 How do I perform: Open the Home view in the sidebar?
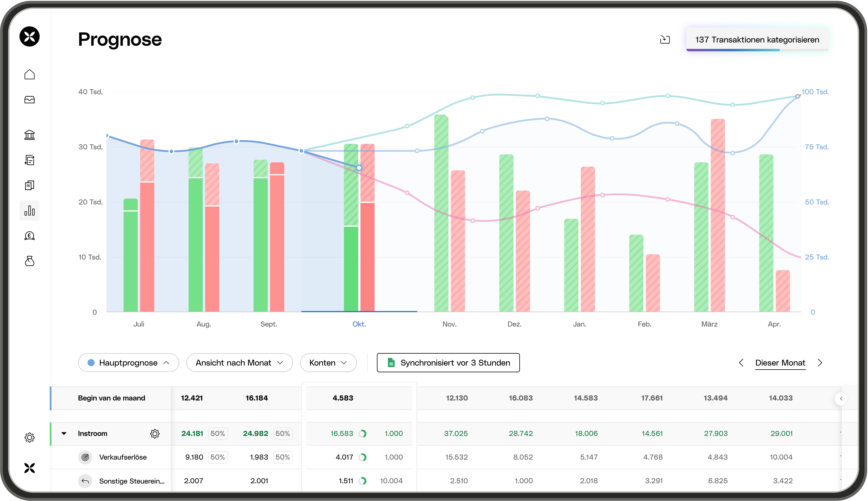coord(29,74)
